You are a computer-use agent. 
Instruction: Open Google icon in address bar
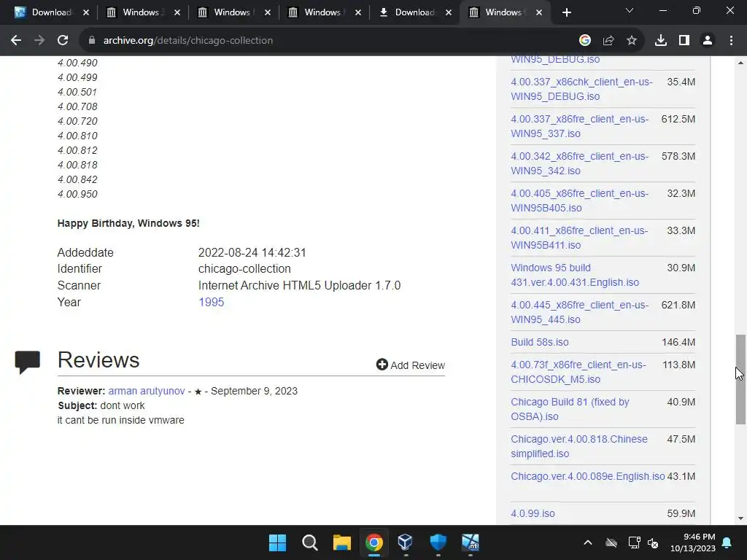584,41
